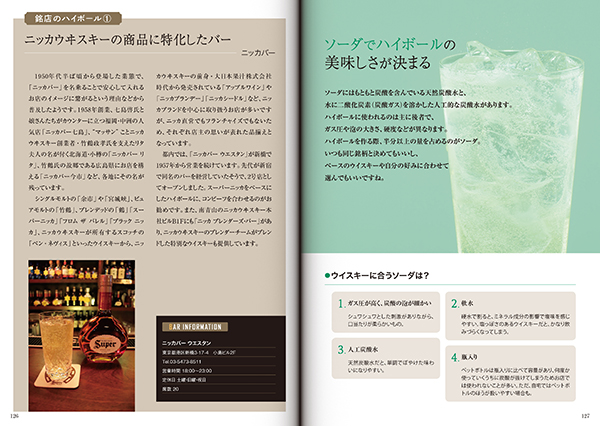This screenshot has height=426, width=600.
Task: Click the page number 127
Action: click(585, 416)
